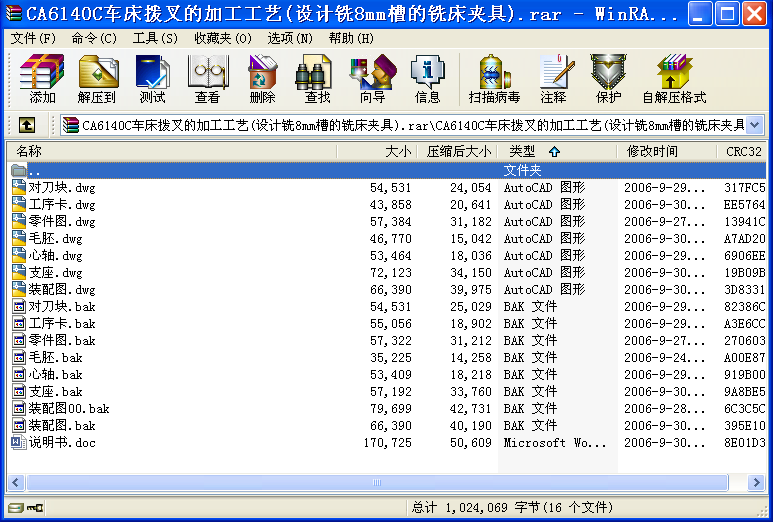Select file 装配图.bak
The height and width of the screenshot is (522, 773).
tap(62, 425)
